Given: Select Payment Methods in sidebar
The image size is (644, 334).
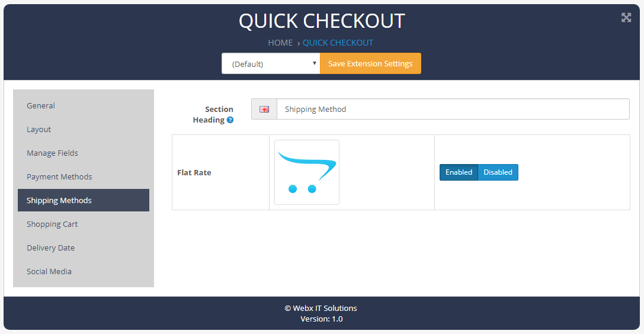Looking at the screenshot, I should tap(59, 177).
